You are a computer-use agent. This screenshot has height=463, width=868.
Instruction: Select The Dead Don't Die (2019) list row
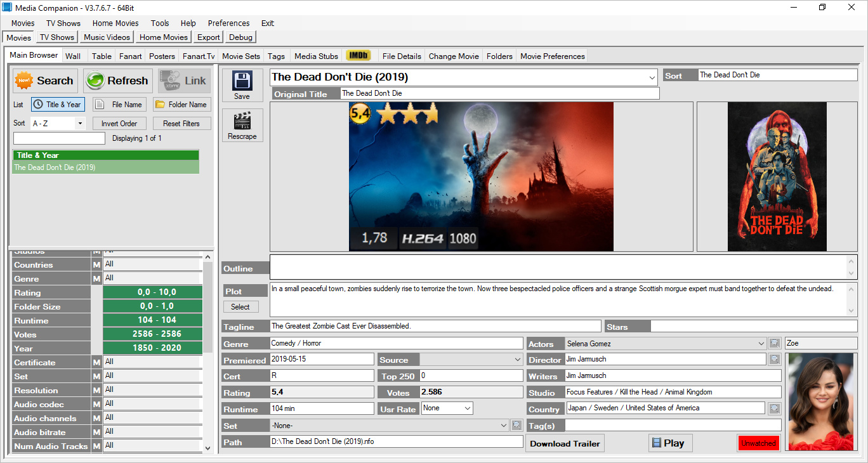[x=106, y=167]
